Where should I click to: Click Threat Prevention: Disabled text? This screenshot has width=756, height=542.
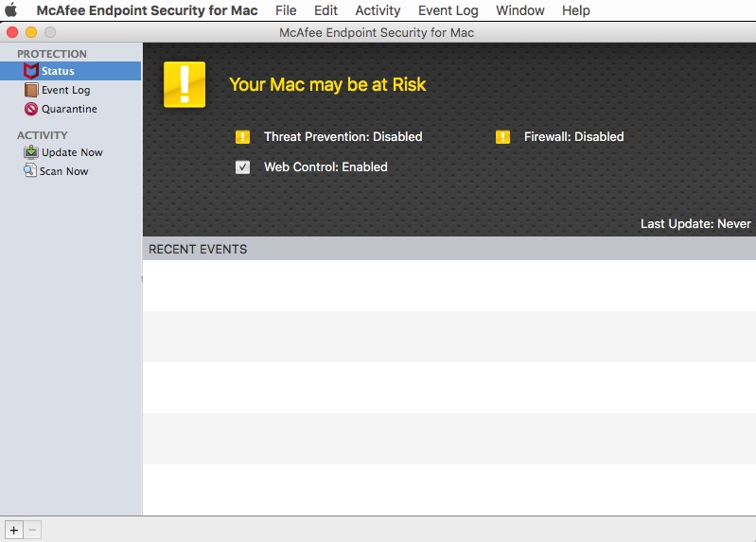coord(343,137)
